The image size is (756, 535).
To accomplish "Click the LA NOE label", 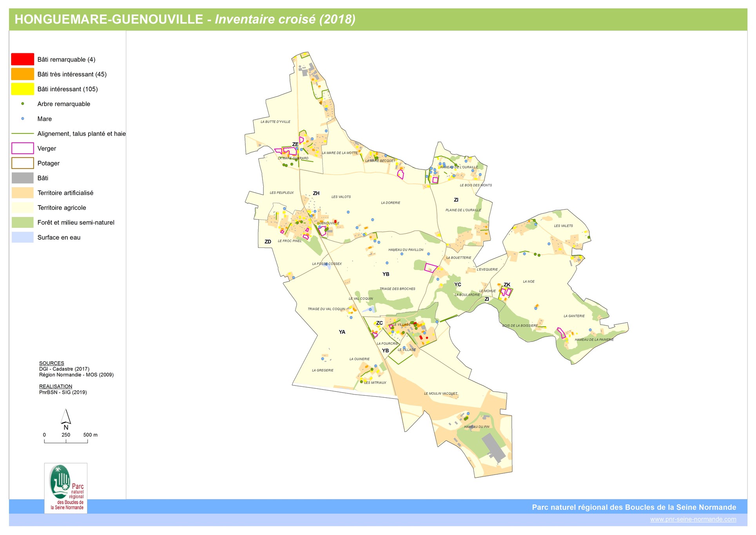I will 529,282.
